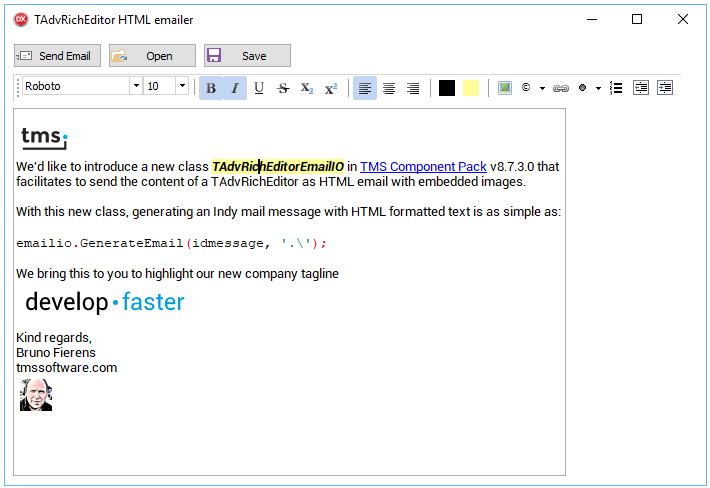This screenshot has height=488, width=710.
Task: Align text left
Action: pyautogui.click(x=365, y=88)
